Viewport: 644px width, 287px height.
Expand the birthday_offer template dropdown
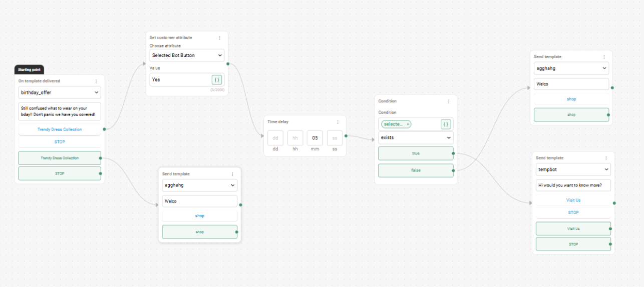click(60, 92)
